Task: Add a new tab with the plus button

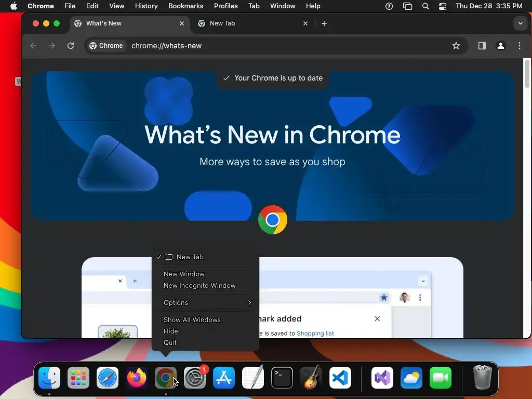Action: pos(324,23)
